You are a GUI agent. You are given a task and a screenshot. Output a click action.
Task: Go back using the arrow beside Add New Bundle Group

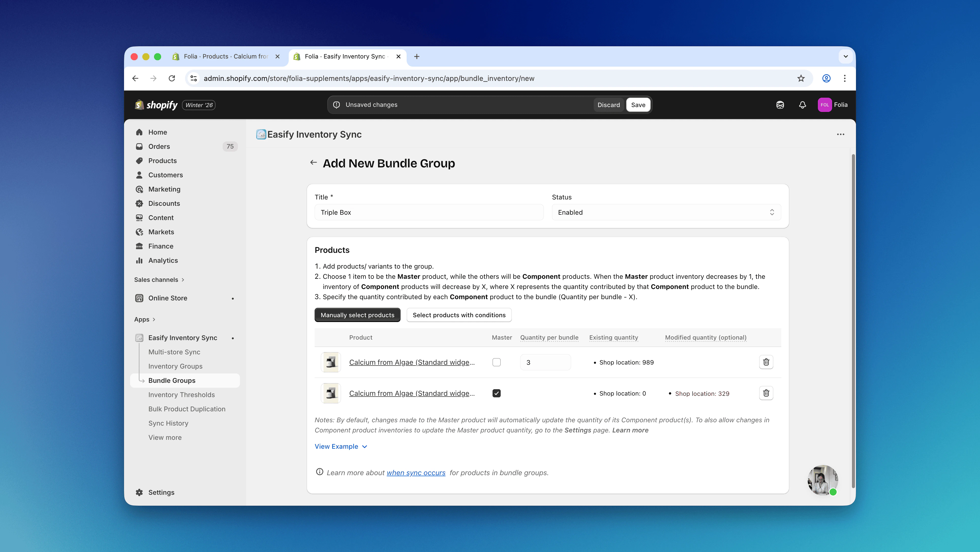pos(313,163)
